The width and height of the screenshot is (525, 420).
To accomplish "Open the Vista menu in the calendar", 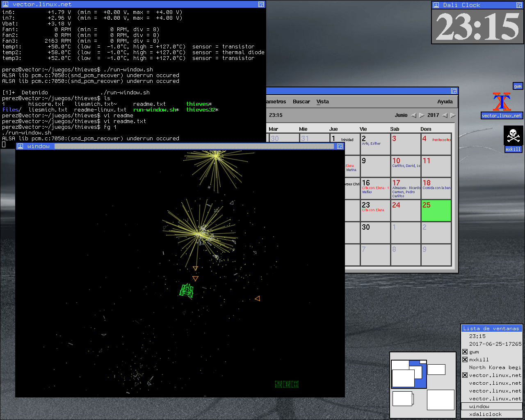I will [x=322, y=102].
